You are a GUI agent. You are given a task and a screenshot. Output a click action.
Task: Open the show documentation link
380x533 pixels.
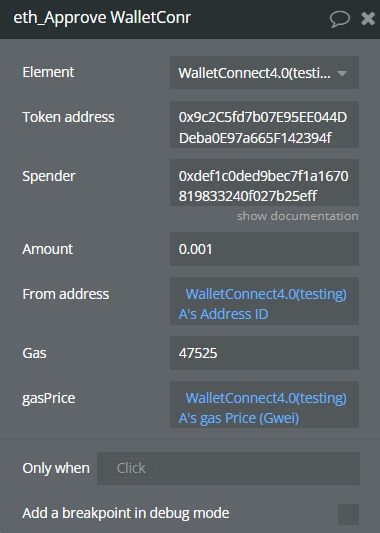[297, 216]
